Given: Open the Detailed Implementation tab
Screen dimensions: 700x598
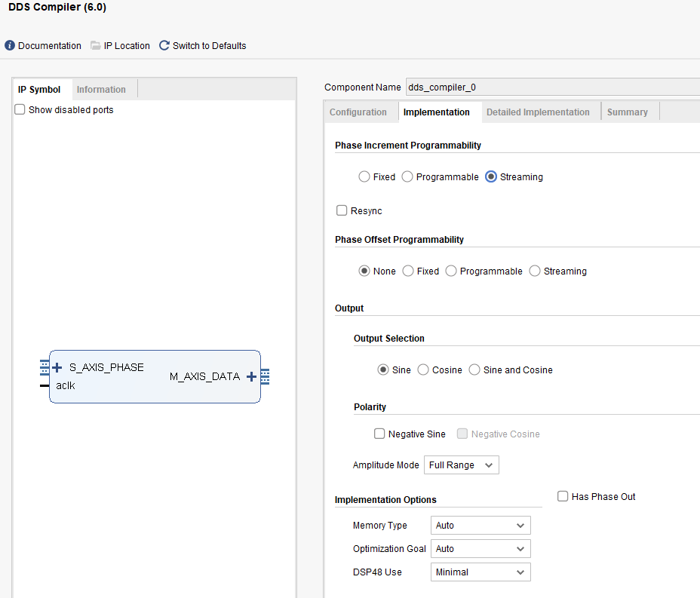Looking at the screenshot, I should (538, 112).
